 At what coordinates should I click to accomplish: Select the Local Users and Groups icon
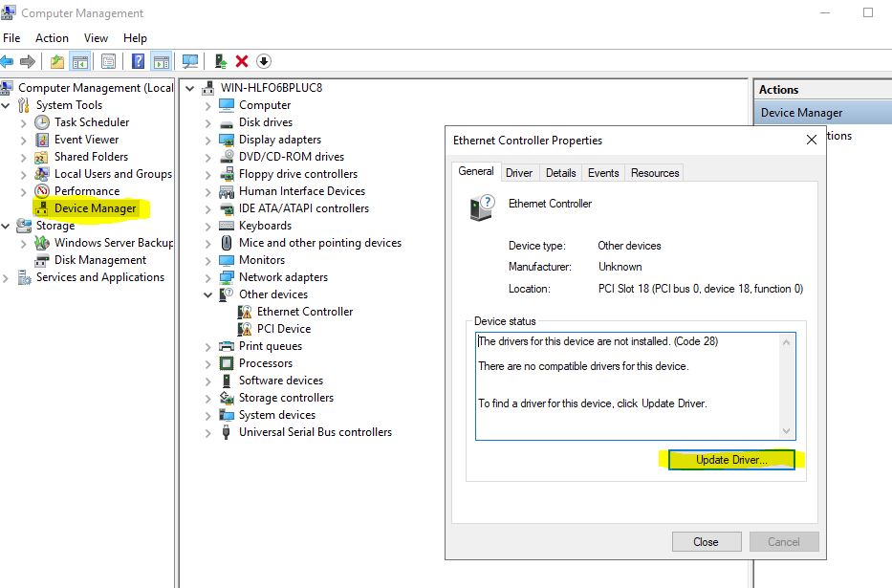pos(41,174)
